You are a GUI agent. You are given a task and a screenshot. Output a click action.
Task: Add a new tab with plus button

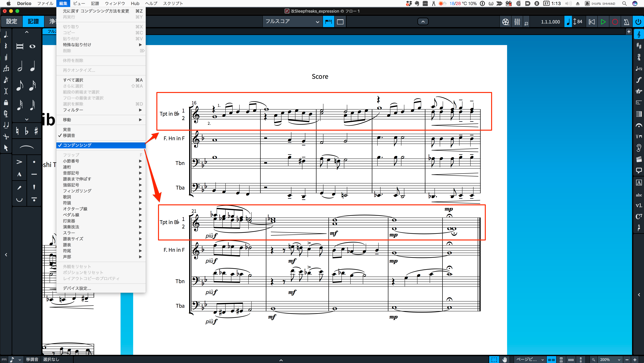point(629,32)
